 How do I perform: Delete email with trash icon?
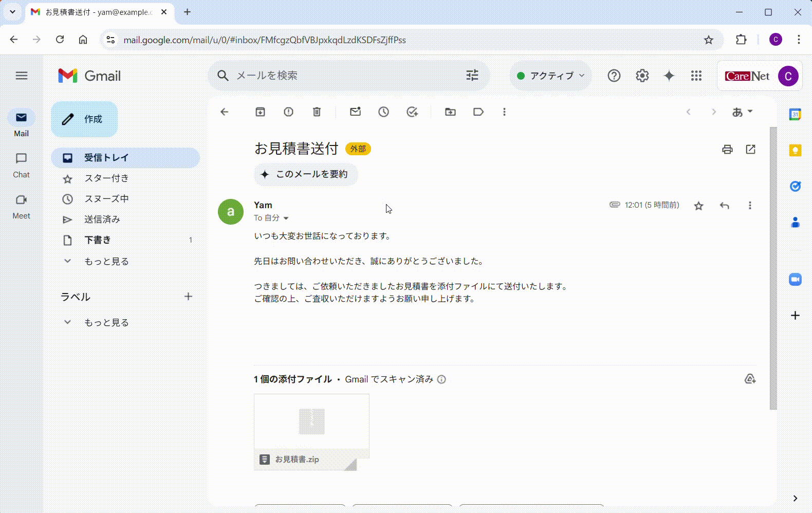[x=317, y=112]
